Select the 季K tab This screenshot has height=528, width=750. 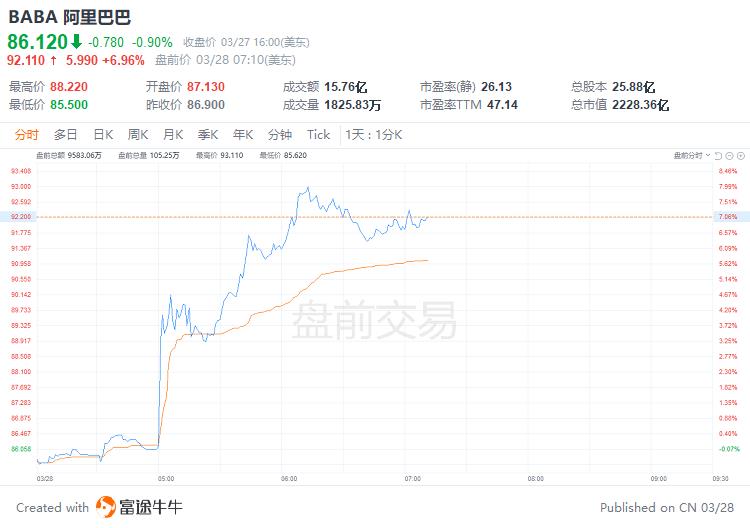point(208,134)
